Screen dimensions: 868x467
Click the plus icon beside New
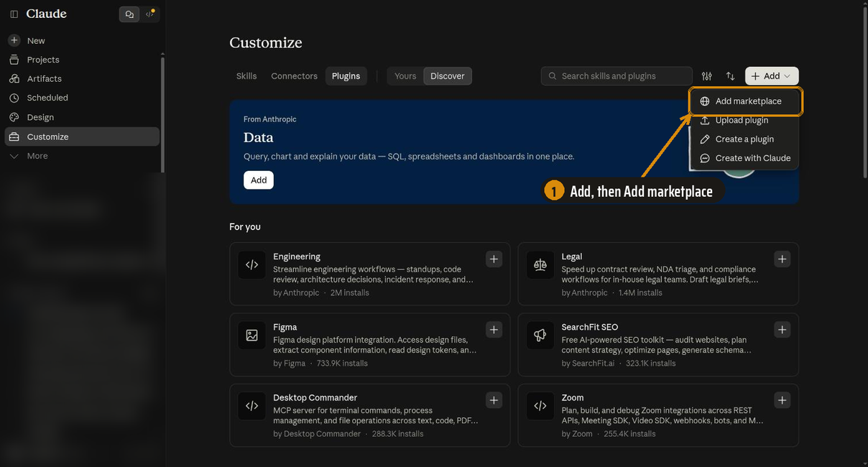[14, 41]
